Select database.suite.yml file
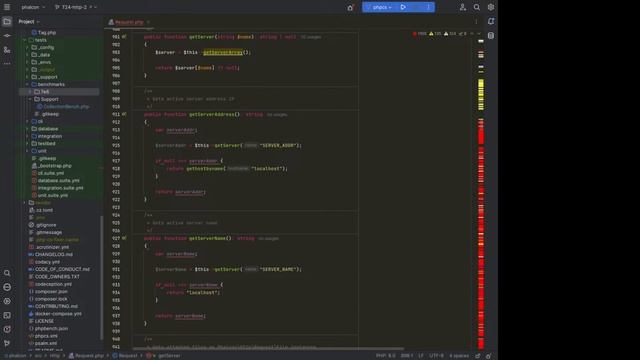The height and width of the screenshot is (360, 640). point(56,180)
